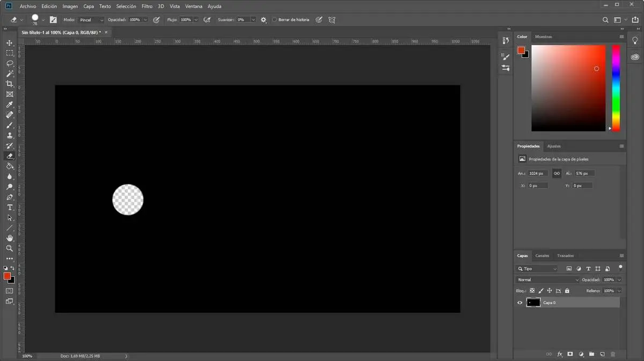Viewport: 644px width, 361px height.
Task: Toggle the link between width and height
Action: point(557,173)
